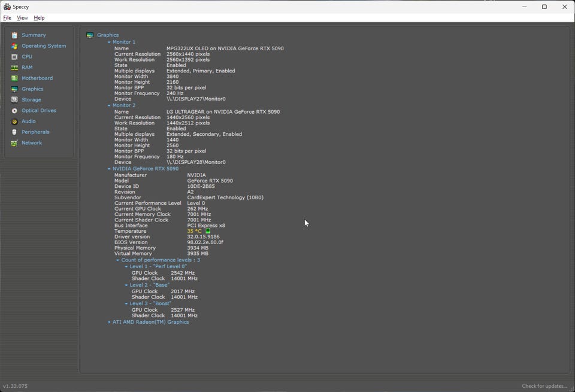Select the Network icon in sidebar
Screen dimensions: 575x392
(x=14, y=143)
